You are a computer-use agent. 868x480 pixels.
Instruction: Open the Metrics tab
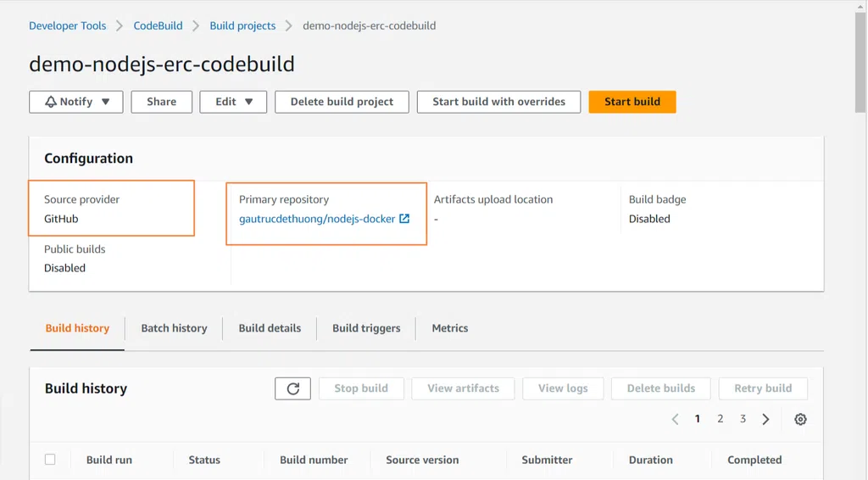click(x=450, y=328)
